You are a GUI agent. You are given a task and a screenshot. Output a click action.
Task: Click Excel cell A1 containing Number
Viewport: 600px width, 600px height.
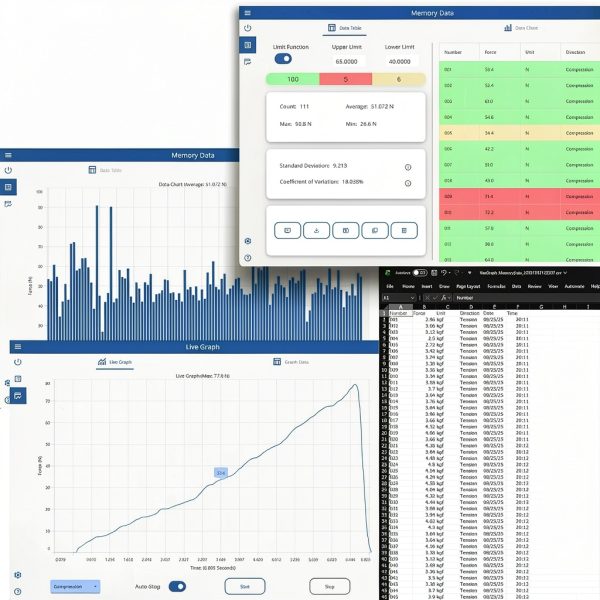tap(401, 313)
